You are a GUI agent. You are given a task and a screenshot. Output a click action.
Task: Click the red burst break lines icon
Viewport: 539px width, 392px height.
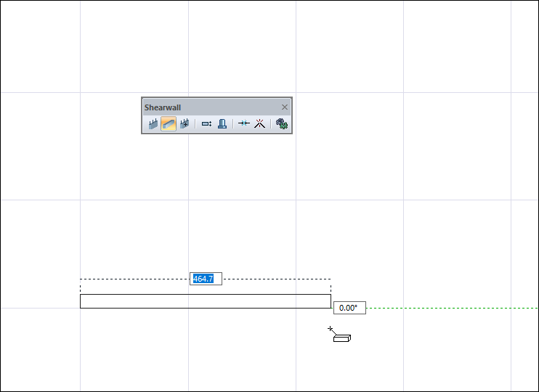pos(259,123)
